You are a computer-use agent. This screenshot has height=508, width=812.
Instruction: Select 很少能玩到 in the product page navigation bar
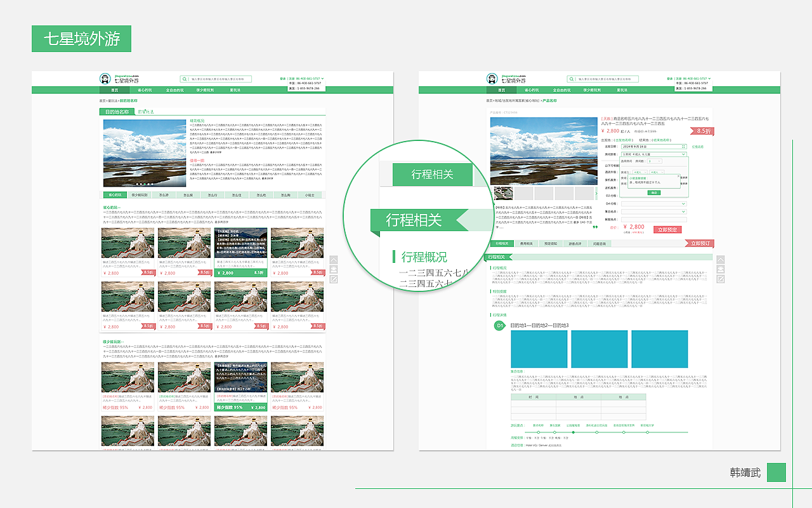592,90
